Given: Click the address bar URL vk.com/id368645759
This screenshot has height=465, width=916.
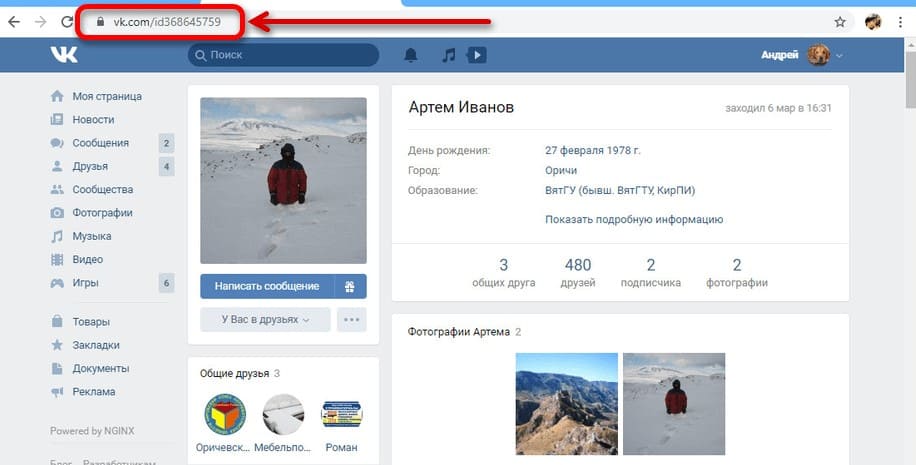Looking at the screenshot, I should (x=166, y=22).
